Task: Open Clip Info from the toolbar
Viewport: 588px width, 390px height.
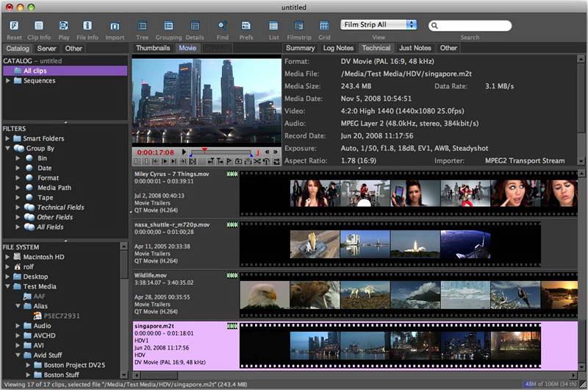Action: [x=38, y=26]
